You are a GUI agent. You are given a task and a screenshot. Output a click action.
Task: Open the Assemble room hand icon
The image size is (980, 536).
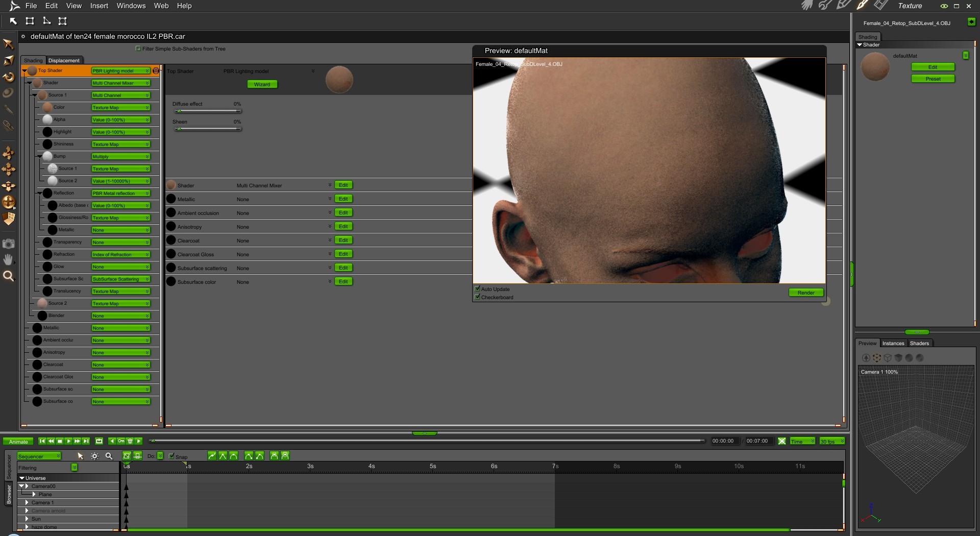click(807, 6)
